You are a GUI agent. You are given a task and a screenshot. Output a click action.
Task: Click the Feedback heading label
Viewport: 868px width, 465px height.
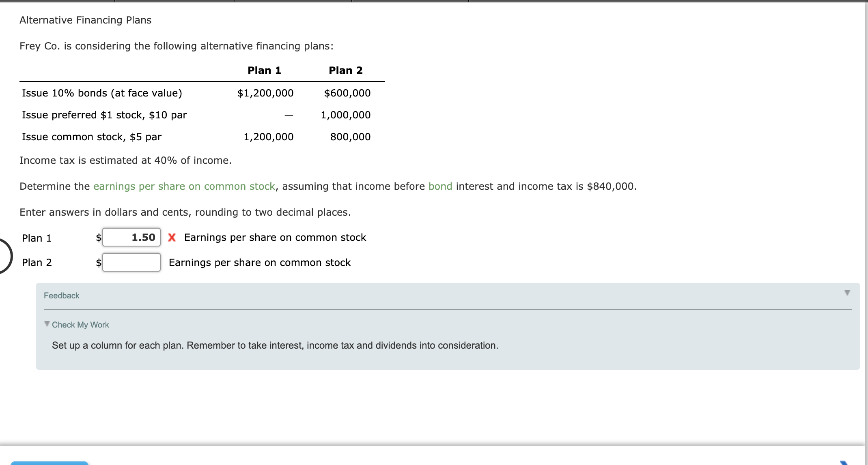coord(61,295)
